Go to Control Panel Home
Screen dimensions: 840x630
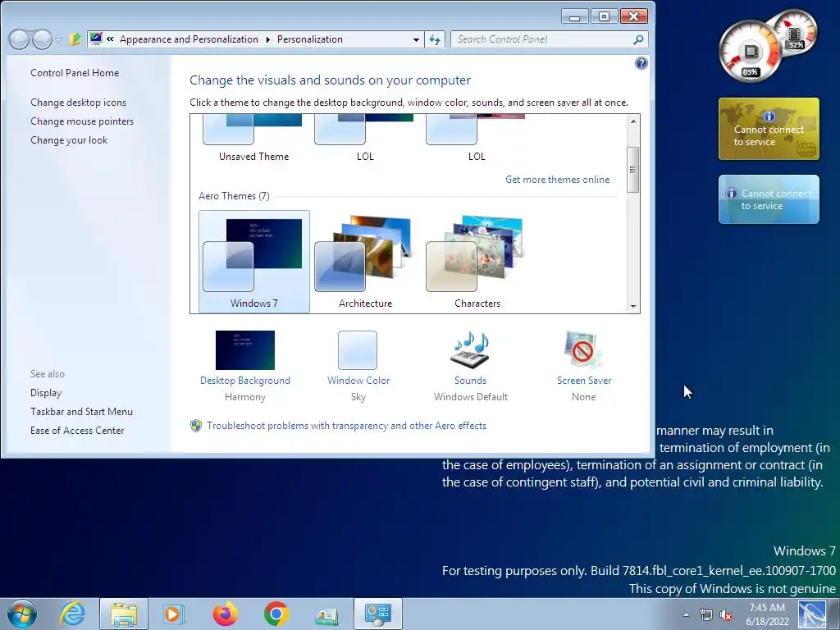coord(75,73)
